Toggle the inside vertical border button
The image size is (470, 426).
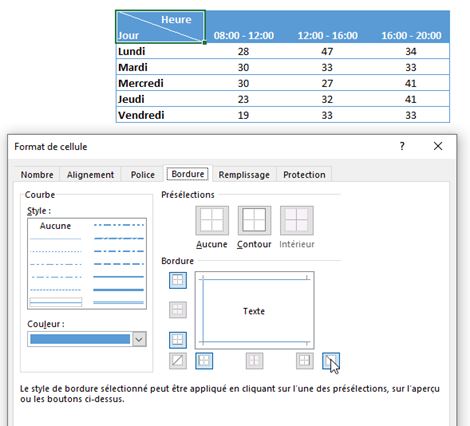click(254, 361)
